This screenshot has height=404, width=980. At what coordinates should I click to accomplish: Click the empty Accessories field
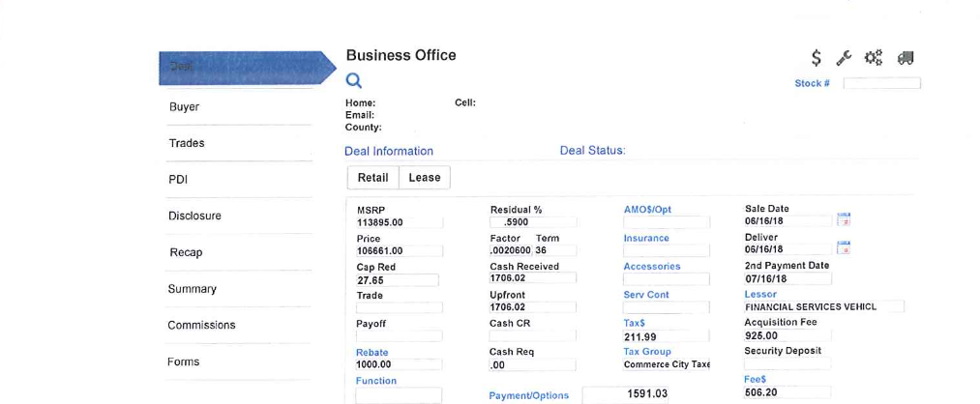click(x=667, y=278)
